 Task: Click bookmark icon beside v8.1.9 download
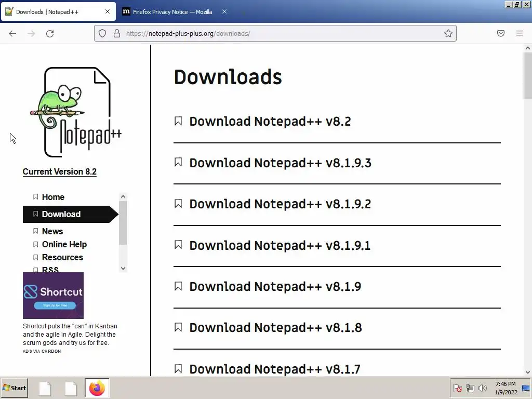178,286
